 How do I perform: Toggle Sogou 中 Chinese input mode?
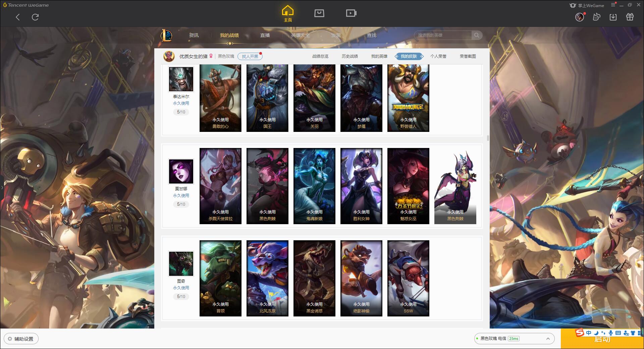(x=589, y=333)
